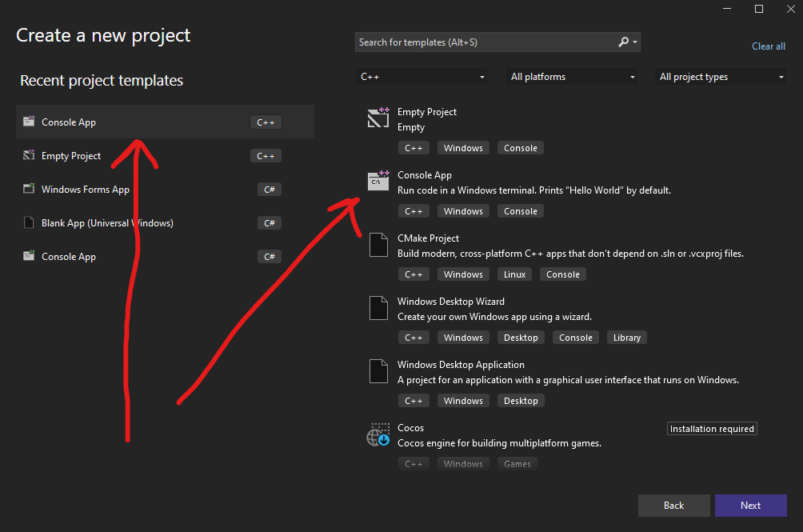Screen dimensions: 803x532
Task: Select recent Console App C++ template row
Action: point(165,122)
